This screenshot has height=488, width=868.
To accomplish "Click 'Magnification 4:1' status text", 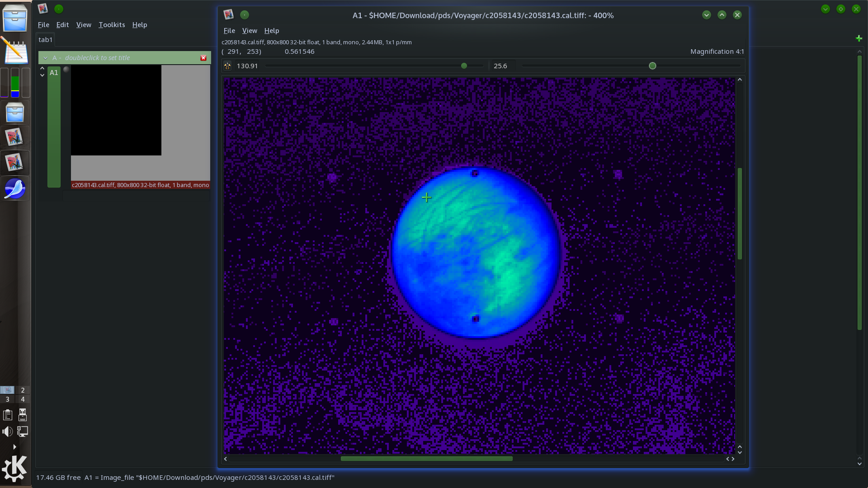I will click(x=717, y=52).
